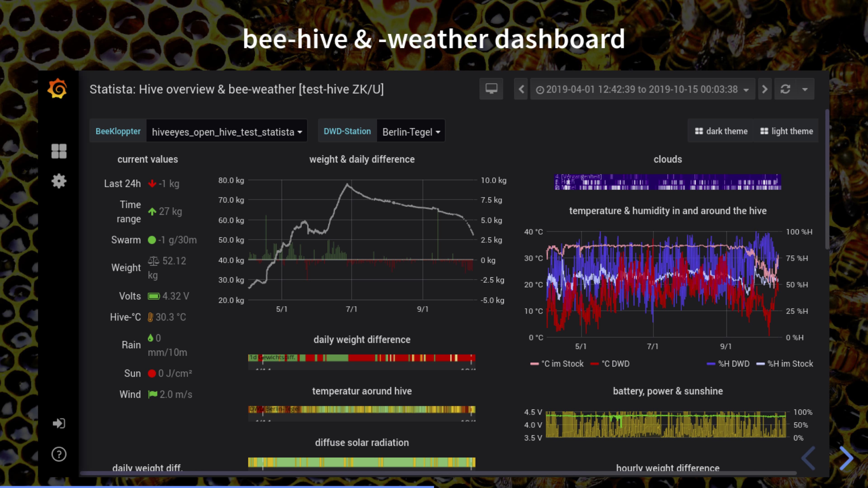Expand the refresh interval dropdown arrow
Screen dimensions: 868x488
[x=805, y=89]
